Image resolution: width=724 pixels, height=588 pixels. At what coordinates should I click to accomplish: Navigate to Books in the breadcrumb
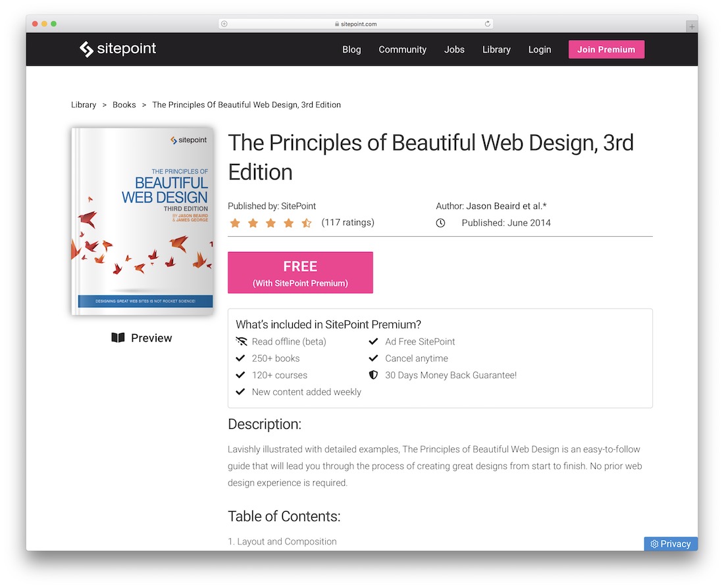124,105
